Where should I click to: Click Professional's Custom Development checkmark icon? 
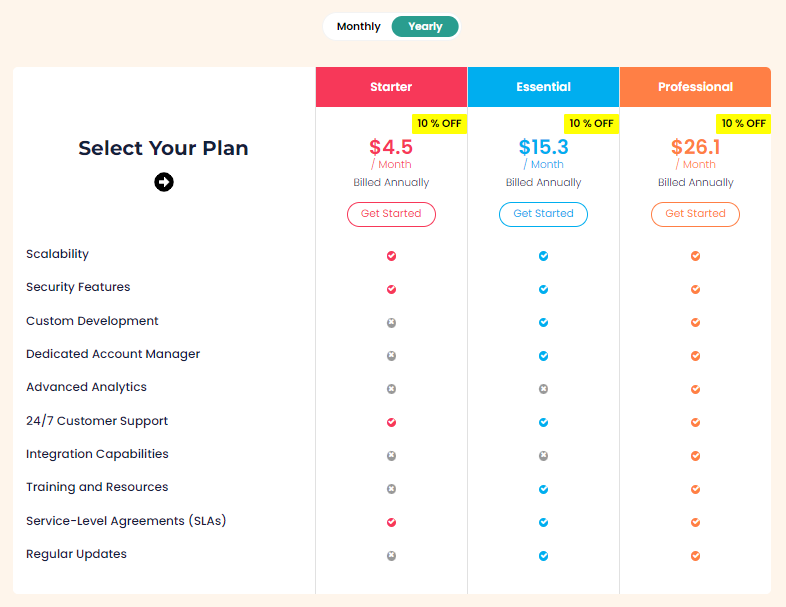[x=695, y=322]
